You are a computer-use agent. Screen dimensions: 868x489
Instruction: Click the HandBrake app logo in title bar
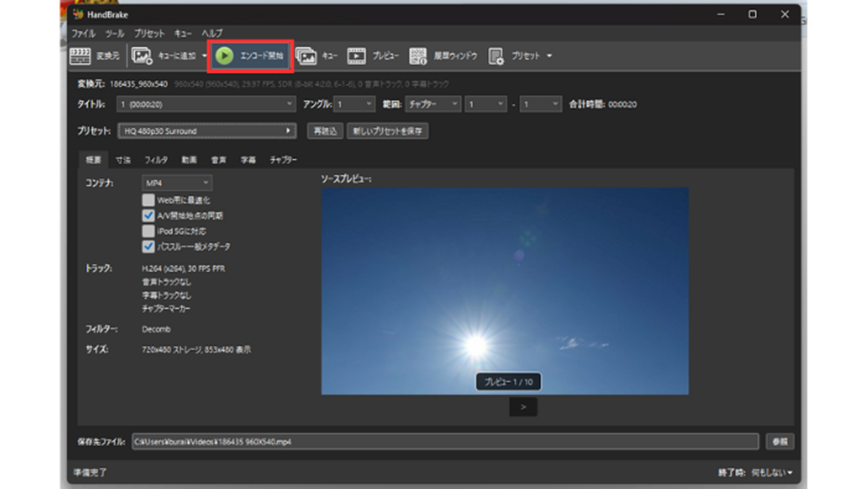point(78,14)
